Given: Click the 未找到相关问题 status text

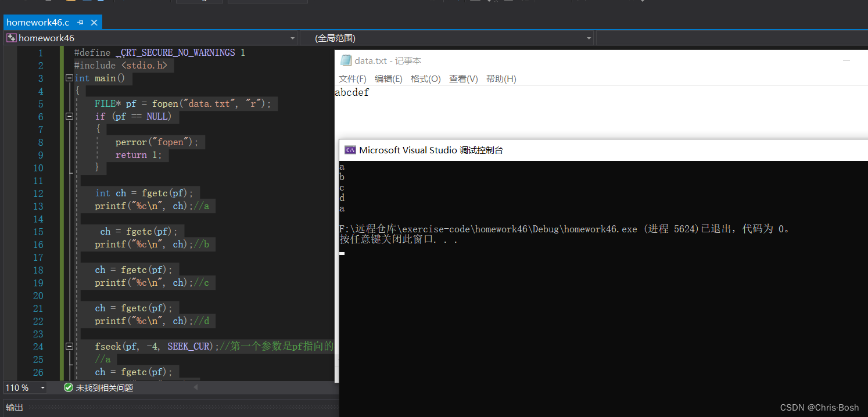Looking at the screenshot, I should click(105, 387).
